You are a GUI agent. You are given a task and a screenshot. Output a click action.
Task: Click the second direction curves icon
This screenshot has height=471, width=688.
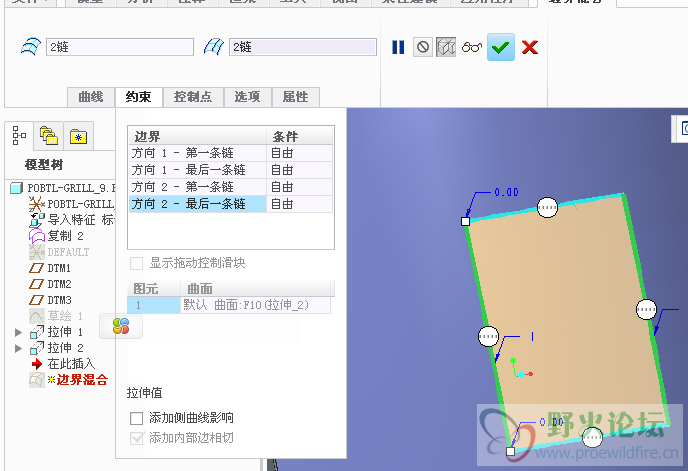(x=214, y=47)
